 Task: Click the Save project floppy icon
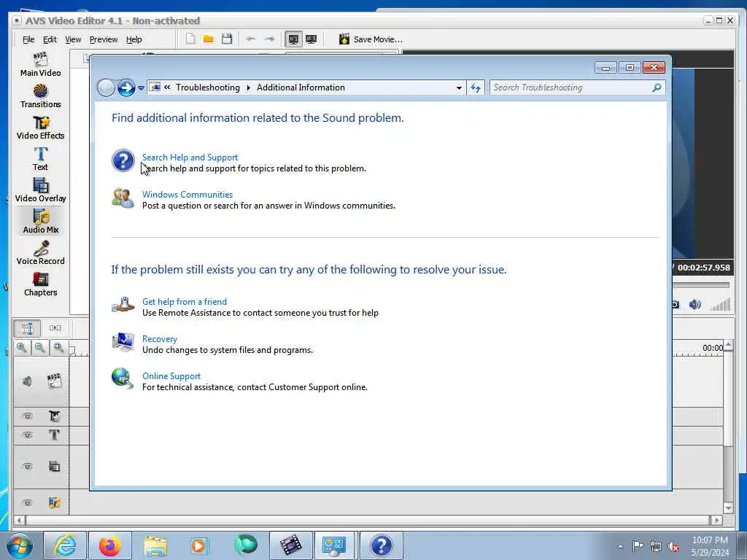pyautogui.click(x=227, y=39)
